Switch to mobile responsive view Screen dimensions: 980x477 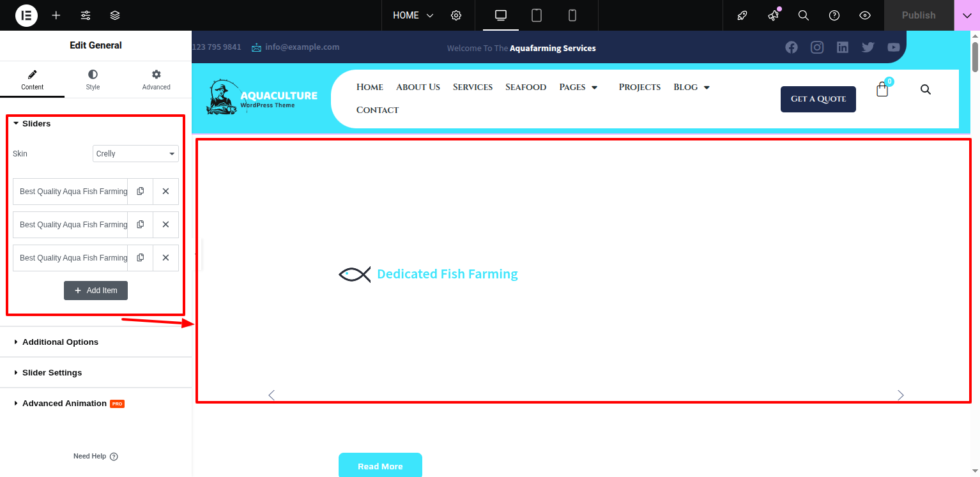pos(572,15)
